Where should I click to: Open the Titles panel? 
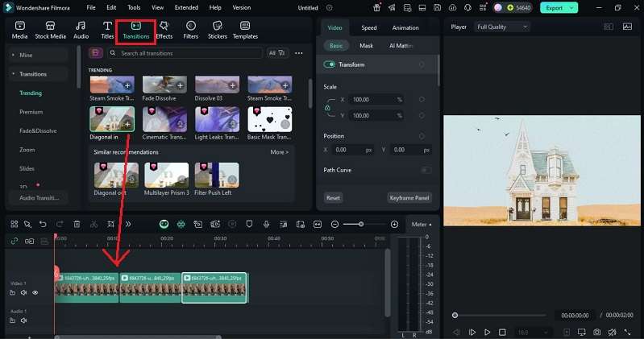point(107,30)
